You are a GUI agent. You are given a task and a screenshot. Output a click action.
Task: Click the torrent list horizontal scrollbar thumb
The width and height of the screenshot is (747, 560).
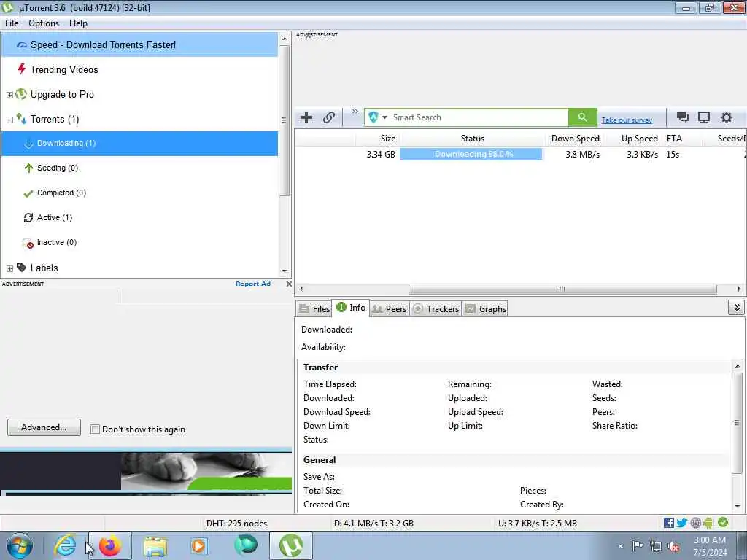(562, 289)
